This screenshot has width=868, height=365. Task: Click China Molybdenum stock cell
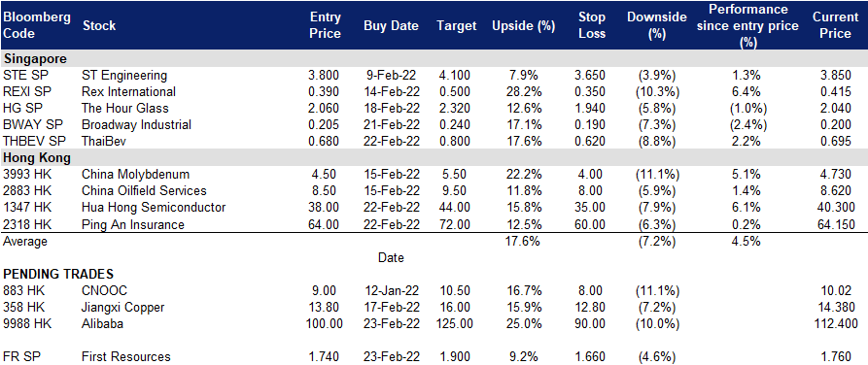click(x=136, y=175)
